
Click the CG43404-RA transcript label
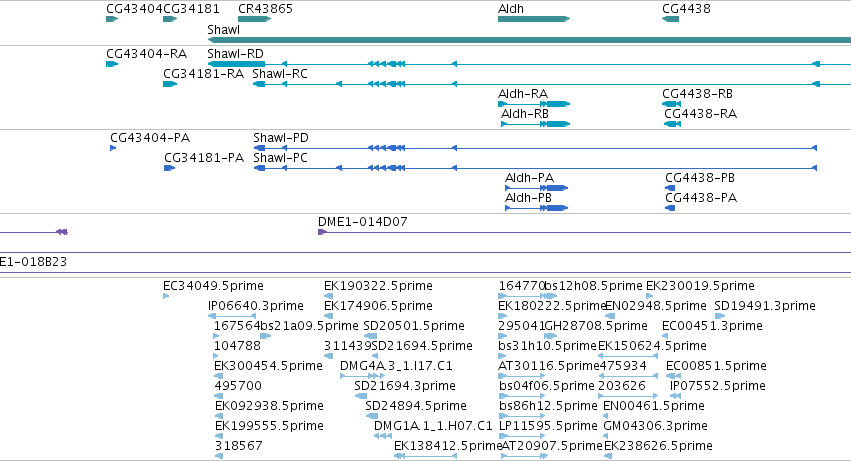click(146, 54)
